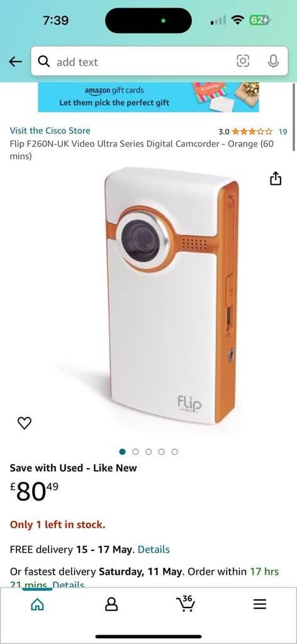
Task: Open the shopping cart with 36 items
Action: point(185,603)
